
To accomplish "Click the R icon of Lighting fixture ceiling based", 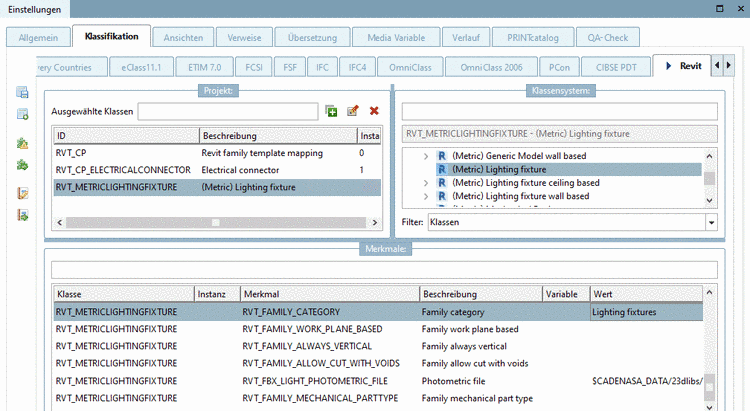I will [x=442, y=183].
